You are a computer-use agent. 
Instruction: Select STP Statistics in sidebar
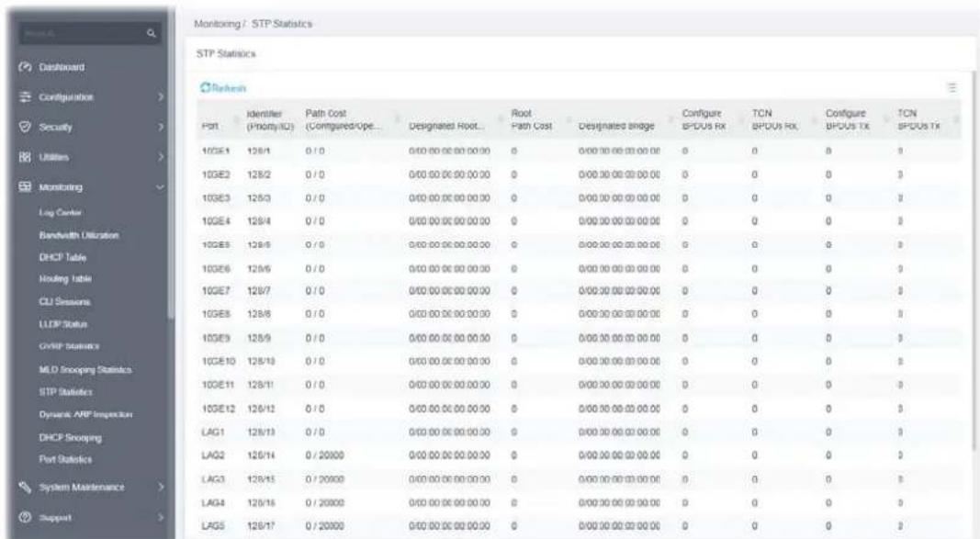(x=65, y=391)
